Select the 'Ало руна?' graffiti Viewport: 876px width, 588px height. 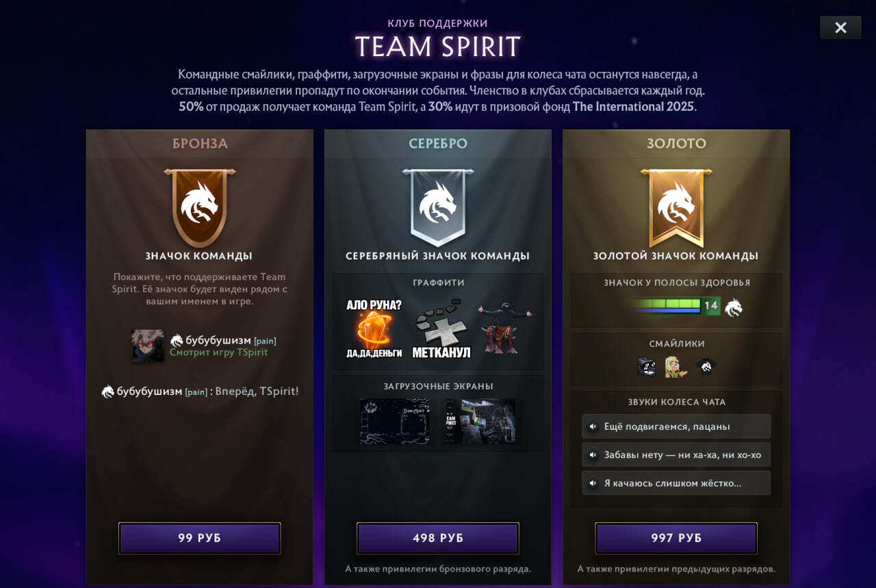374,329
